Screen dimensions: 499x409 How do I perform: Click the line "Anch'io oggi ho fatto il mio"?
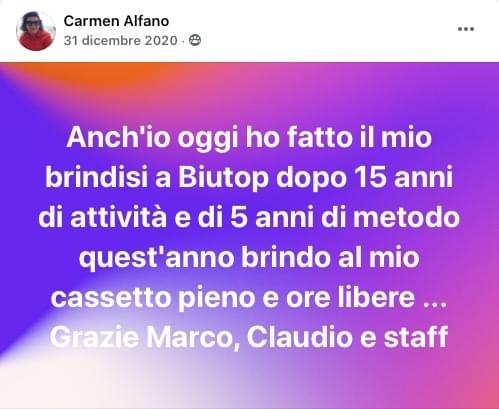[249, 137]
